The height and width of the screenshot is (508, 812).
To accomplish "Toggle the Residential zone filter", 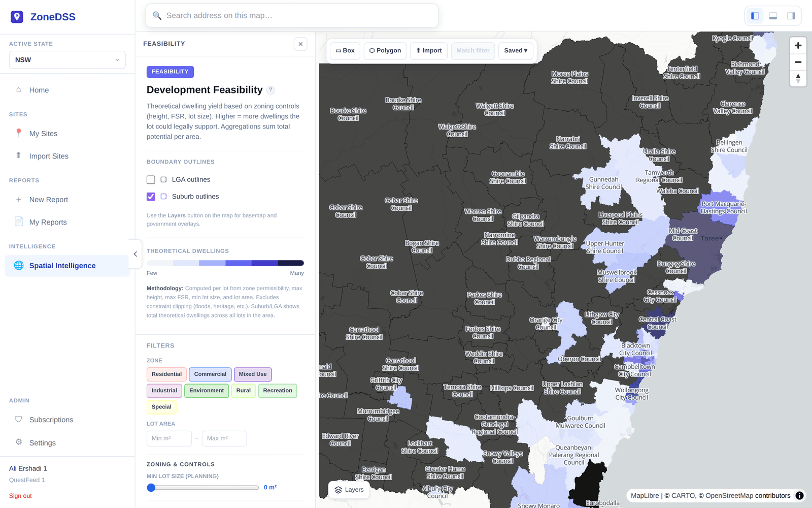I will point(166,374).
